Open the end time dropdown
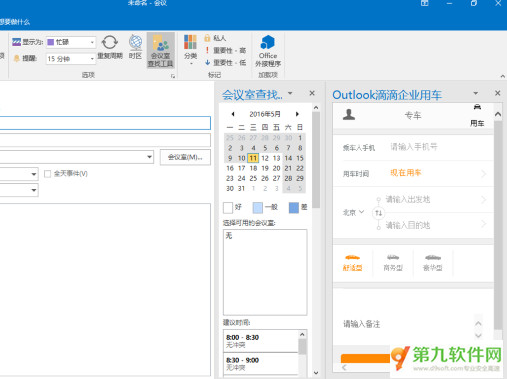507x379 pixels. [x=34, y=190]
